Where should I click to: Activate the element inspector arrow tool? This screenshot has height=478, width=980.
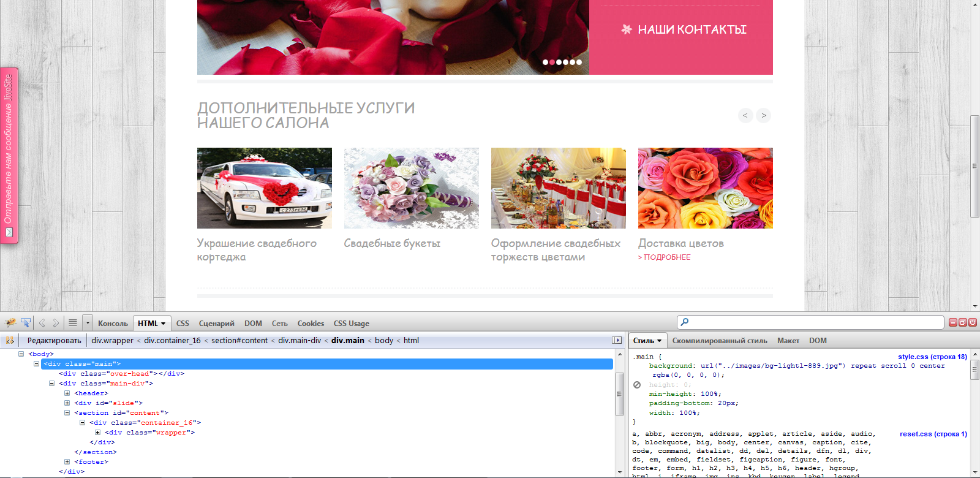click(26, 322)
